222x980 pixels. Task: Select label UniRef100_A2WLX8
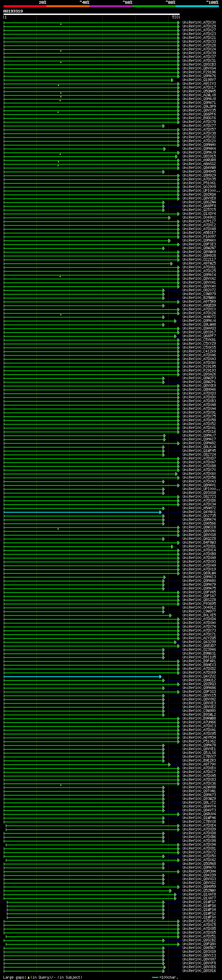[199, 95]
